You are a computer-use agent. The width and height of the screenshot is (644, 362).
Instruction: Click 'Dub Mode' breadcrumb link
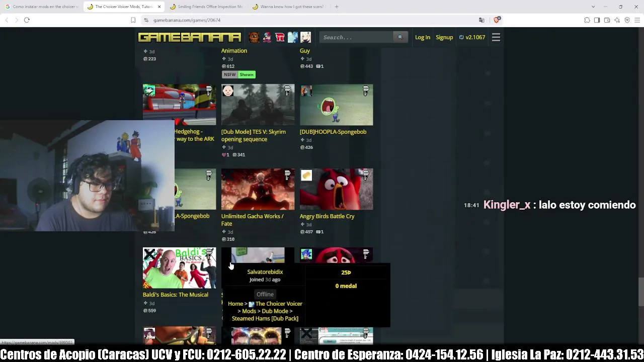tap(275, 311)
